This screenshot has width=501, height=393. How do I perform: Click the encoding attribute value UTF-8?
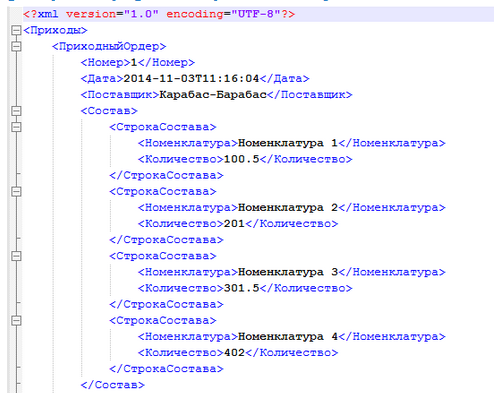click(256, 14)
